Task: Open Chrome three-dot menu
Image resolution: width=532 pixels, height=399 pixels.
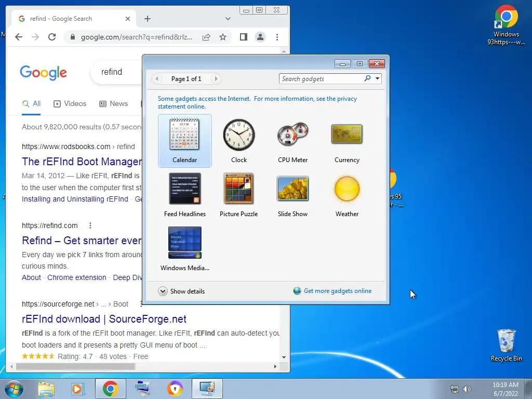Action: pos(277,37)
